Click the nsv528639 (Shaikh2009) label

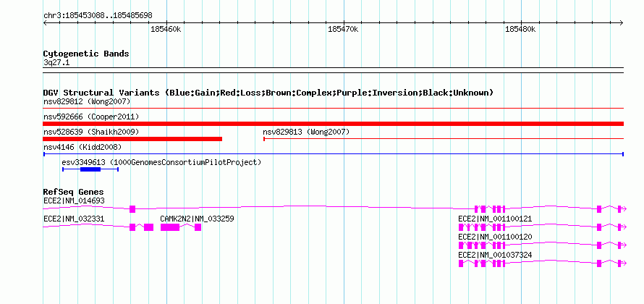tap(91, 132)
